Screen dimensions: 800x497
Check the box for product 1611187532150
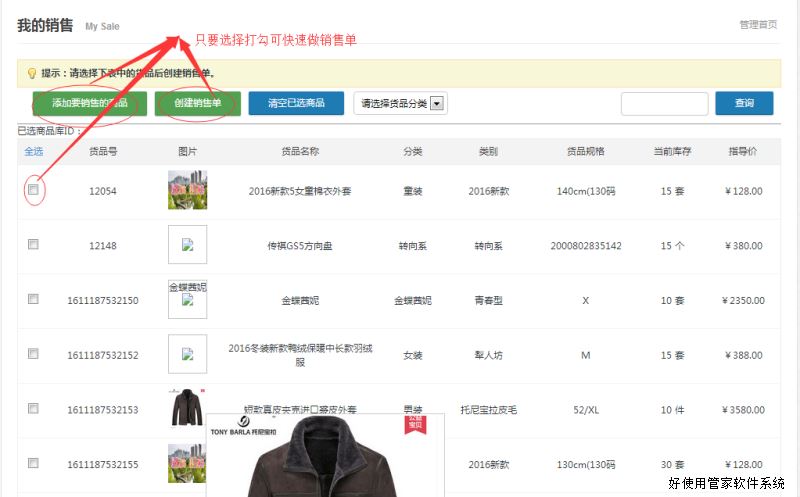[x=33, y=299]
